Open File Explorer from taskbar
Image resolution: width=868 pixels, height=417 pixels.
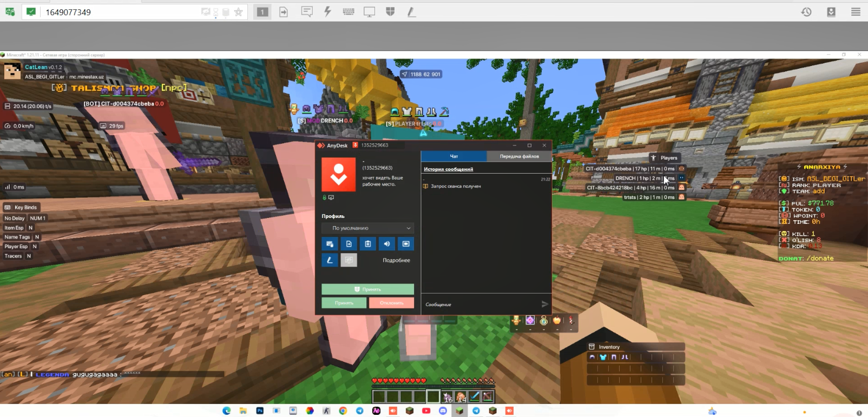[243, 411]
